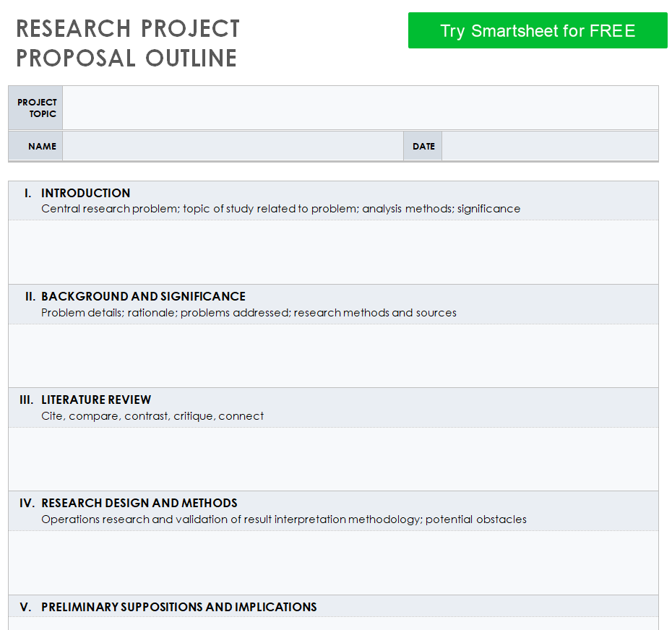Select the NAME label cell
The height and width of the screenshot is (630, 672).
pos(42,146)
